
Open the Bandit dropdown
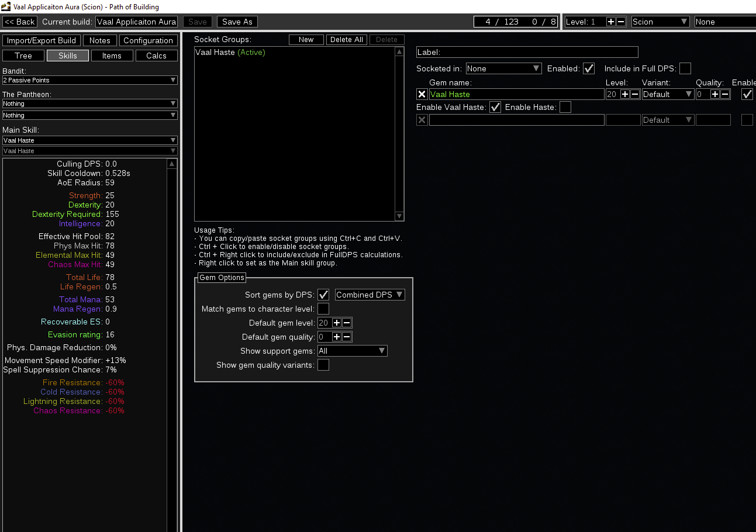click(90, 80)
